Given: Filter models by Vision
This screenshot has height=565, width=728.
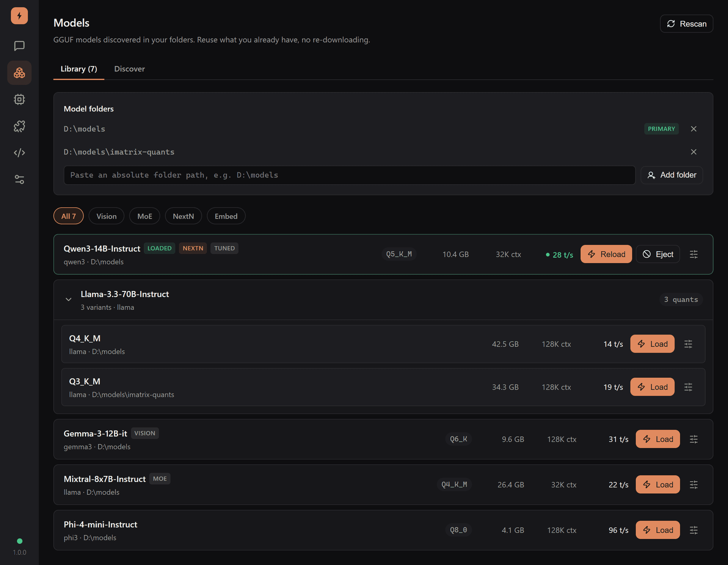Looking at the screenshot, I should (x=107, y=216).
